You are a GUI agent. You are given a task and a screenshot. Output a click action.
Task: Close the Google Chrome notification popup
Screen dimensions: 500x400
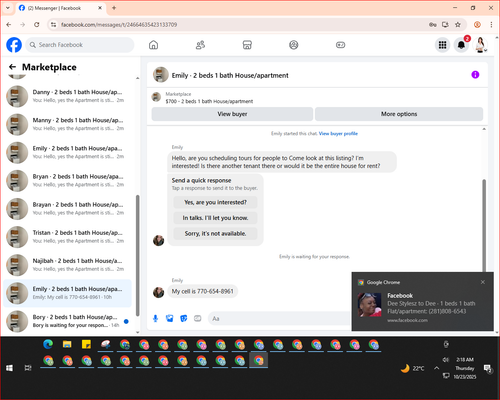[x=483, y=282]
